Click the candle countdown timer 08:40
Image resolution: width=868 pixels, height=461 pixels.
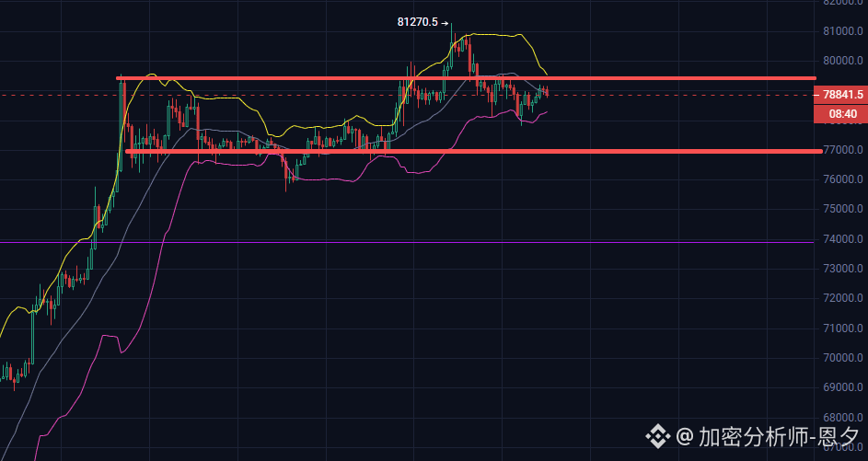coord(841,114)
